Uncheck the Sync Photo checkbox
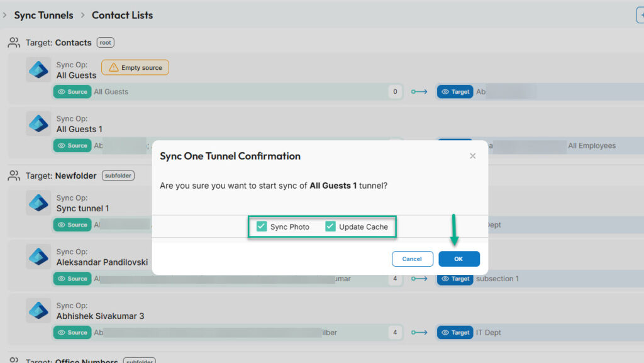Screen dimensions: 644x363 click(x=261, y=225)
